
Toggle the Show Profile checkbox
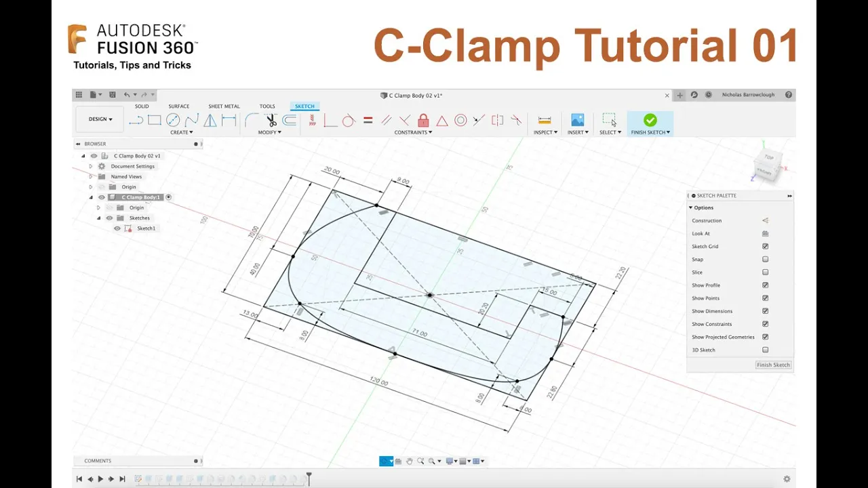(765, 285)
